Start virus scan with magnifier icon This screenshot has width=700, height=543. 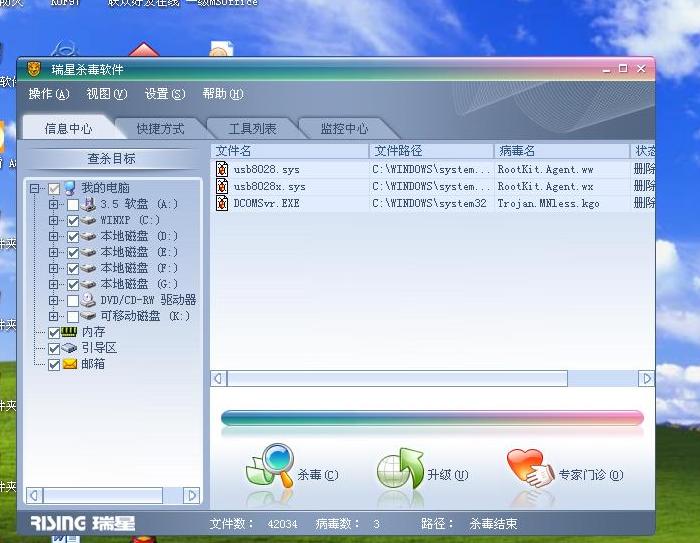[x=270, y=465]
